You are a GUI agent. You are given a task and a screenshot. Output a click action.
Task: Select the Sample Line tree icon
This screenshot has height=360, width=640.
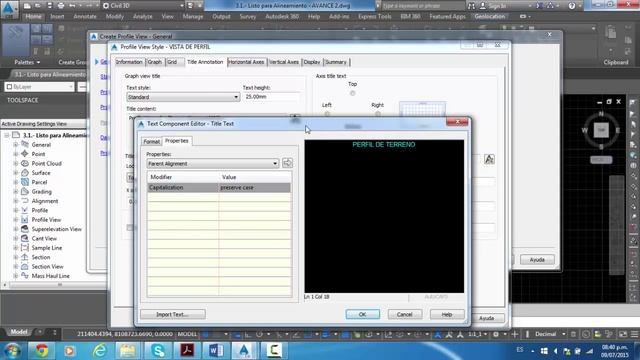coord(24,248)
